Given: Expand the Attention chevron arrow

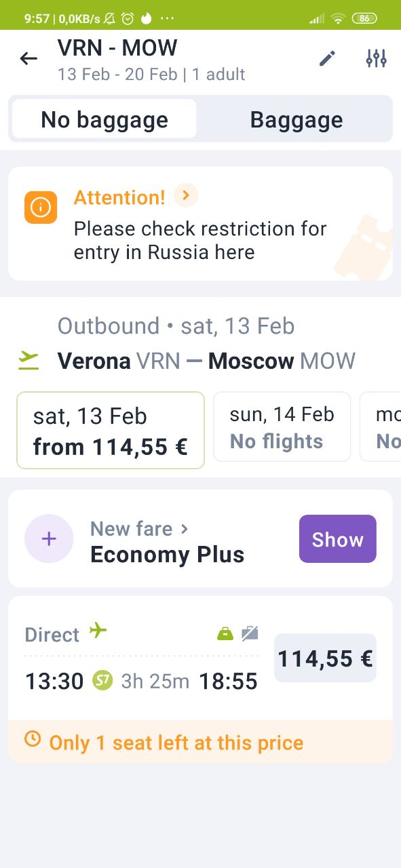Looking at the screenshot, I should [x=186, y=196].
